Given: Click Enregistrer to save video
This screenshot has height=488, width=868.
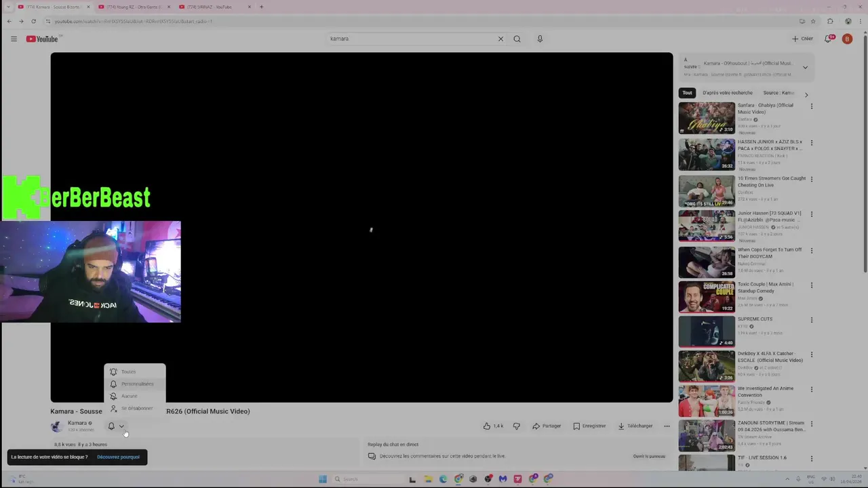Looking at the screenshot, I should click(589, 426).
